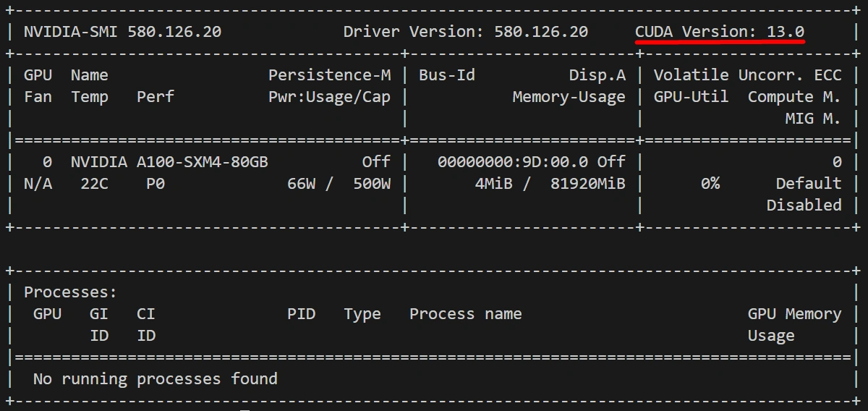Image resolution: width=868 pixels, height=411 pixels.
Task: Click the Pwr:Usage/Cap header
Action: point(330,97)
